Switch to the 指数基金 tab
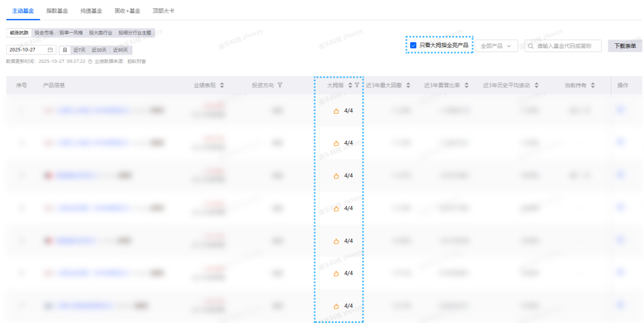Screen dimensions: 644x323 (x=57, y=11)
